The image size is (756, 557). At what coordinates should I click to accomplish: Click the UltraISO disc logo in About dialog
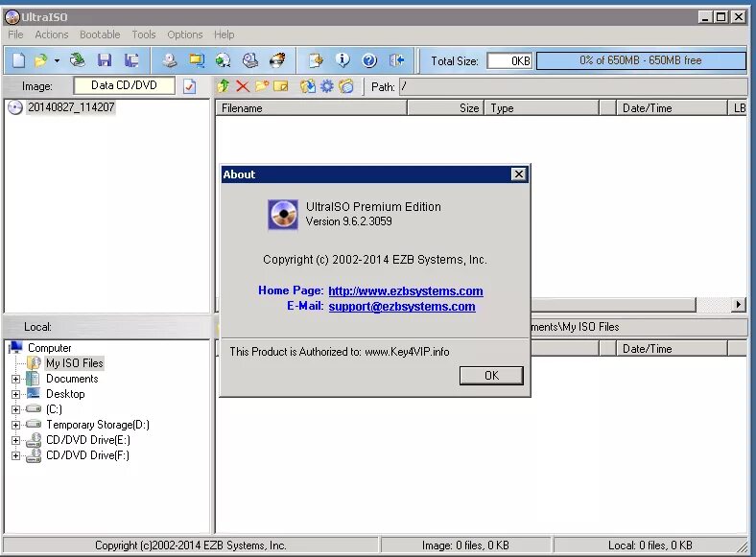click(283, 215)
